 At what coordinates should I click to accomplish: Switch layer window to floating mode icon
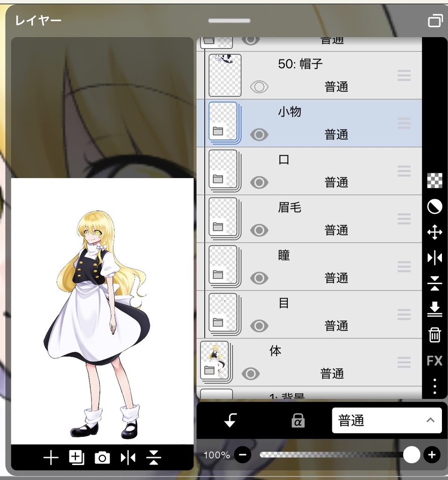tap(435, 21)
